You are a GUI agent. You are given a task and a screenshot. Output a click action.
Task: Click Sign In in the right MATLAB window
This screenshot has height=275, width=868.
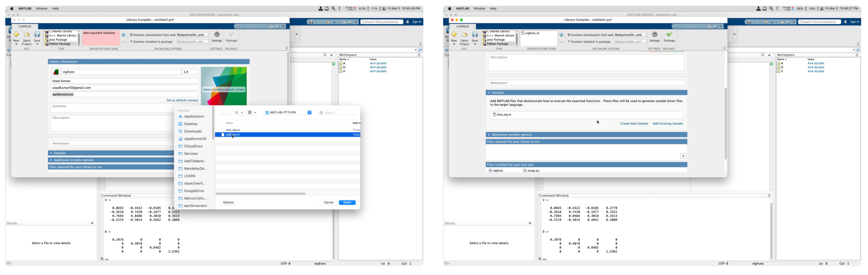854,22
